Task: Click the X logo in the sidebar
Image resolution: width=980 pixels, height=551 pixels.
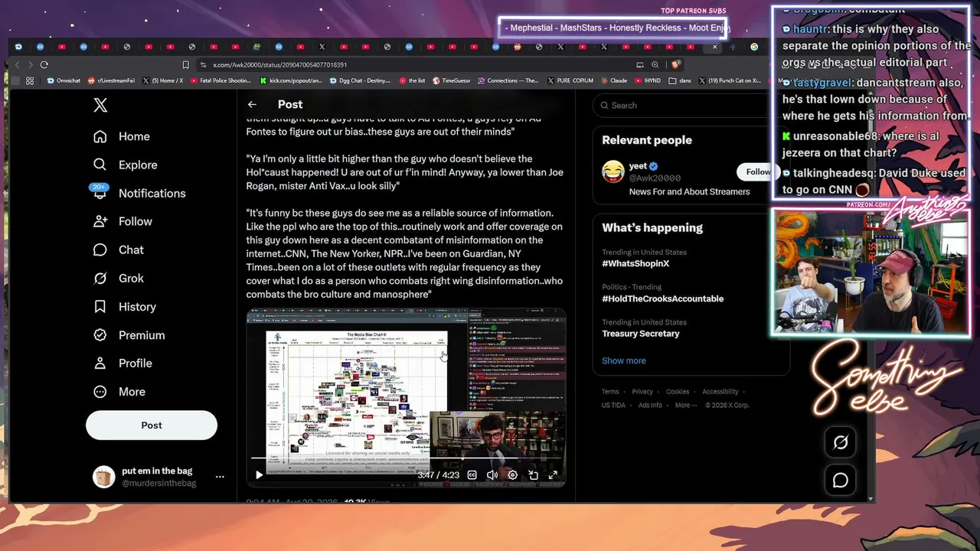Action: click(x=100, y=105)
